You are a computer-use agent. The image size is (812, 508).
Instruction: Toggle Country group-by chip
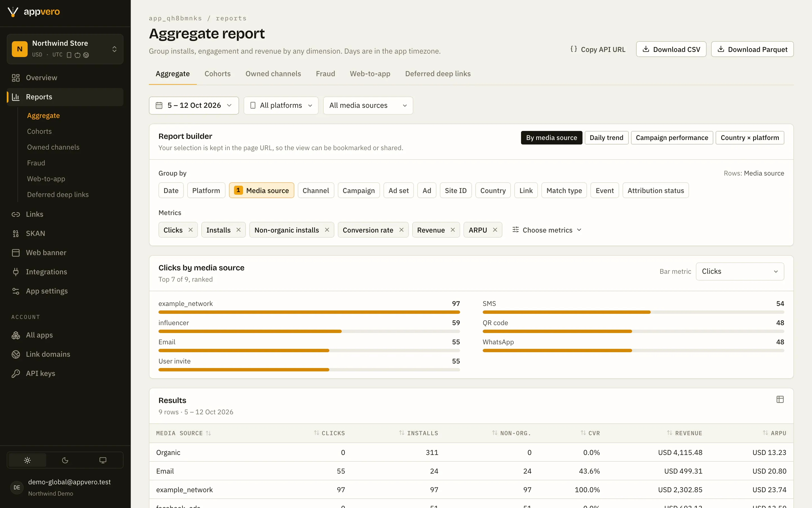[493, 190]
